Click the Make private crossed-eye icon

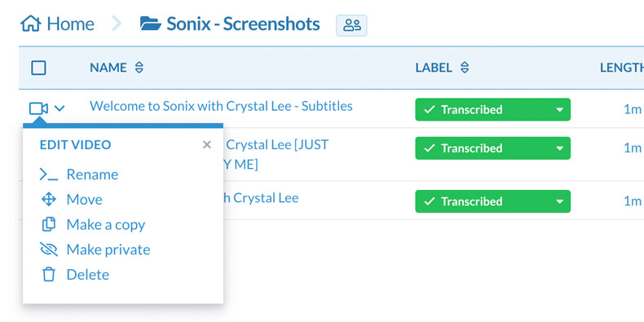(48, 249)
